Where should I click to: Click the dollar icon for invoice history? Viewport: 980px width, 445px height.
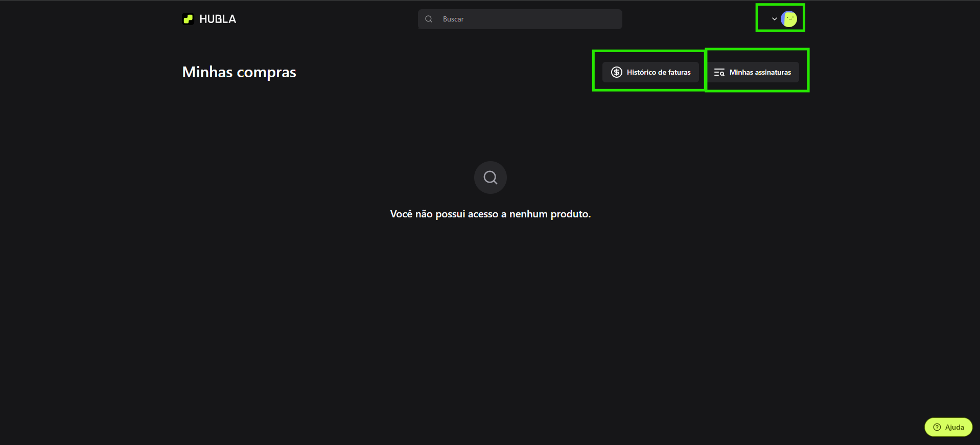point(616,72)
